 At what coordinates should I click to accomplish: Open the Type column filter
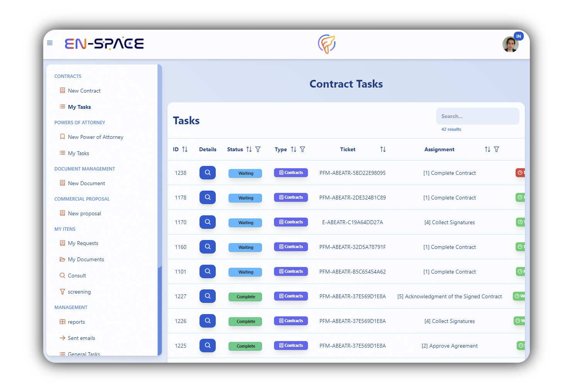pos(303,149)
